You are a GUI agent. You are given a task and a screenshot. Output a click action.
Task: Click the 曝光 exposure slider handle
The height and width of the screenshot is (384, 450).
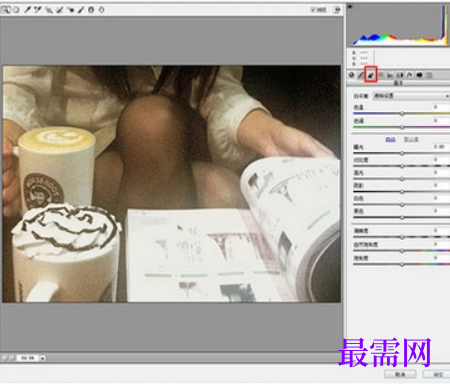point(402,153)
